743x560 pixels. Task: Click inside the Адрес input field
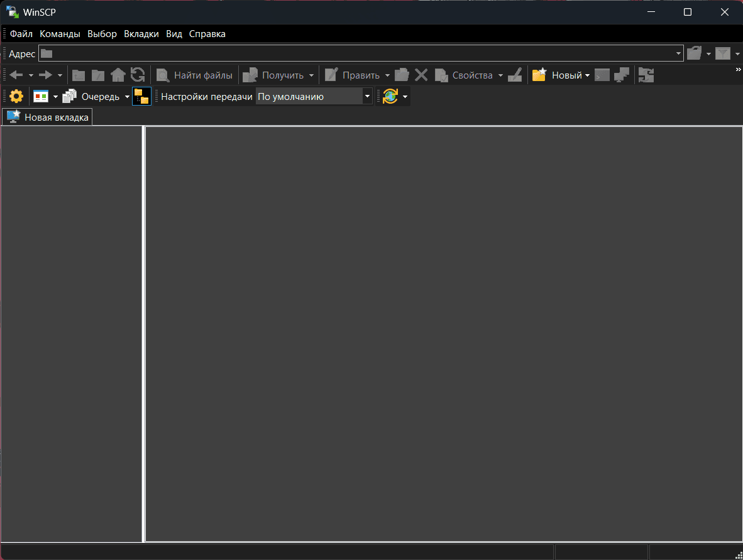click(358, 54)
